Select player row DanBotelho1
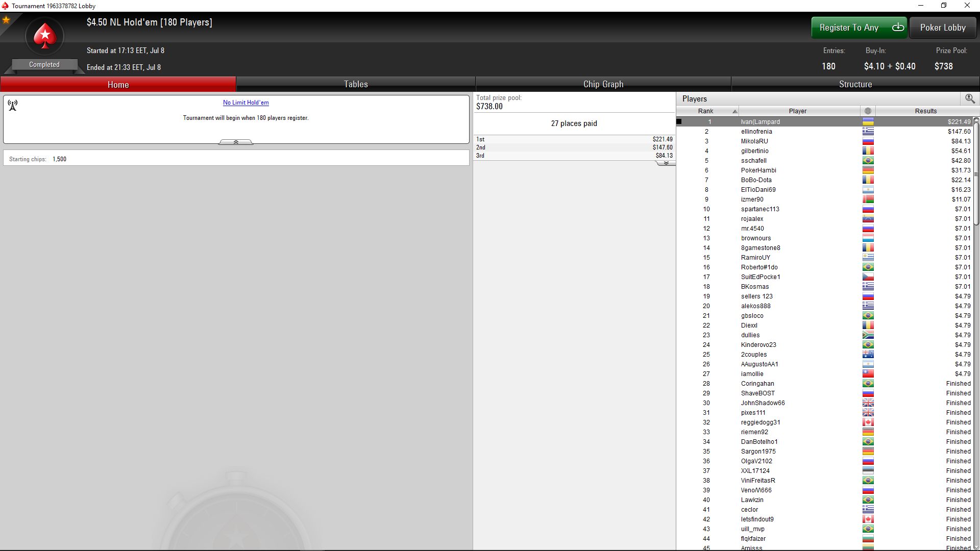The width and height of the screenshot is (980, 551). [825, 442]
